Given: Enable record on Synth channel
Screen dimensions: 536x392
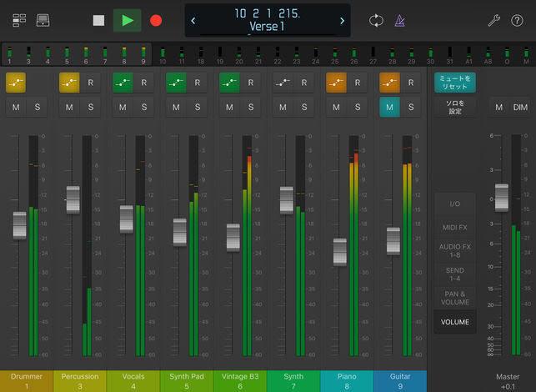Looking at the screenshot, I should coord(304,83).
